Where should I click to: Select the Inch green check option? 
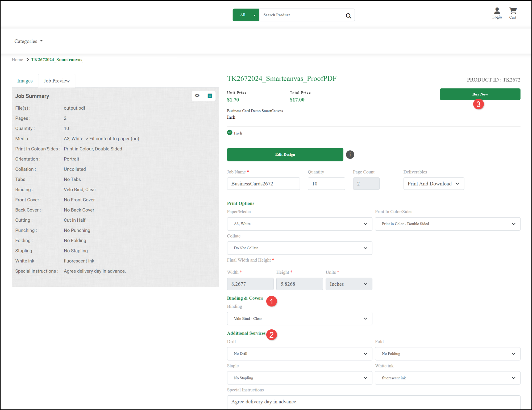click(x=230, y=132)
